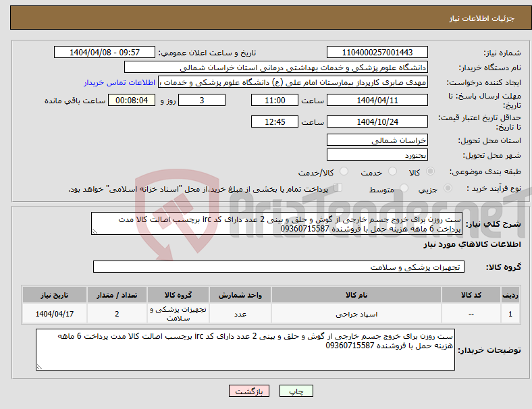Click the response deadline date 1404/04/11

(377, 101)
